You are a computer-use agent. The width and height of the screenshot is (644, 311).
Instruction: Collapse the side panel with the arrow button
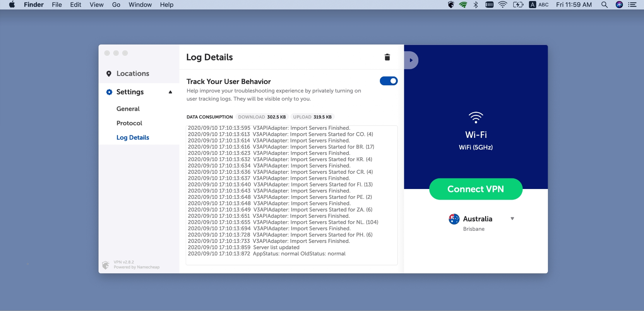pos(411,60)
